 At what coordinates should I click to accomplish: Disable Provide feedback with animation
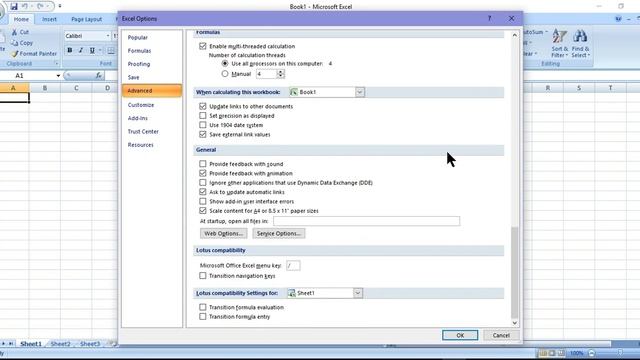click(x=203, y=173)
